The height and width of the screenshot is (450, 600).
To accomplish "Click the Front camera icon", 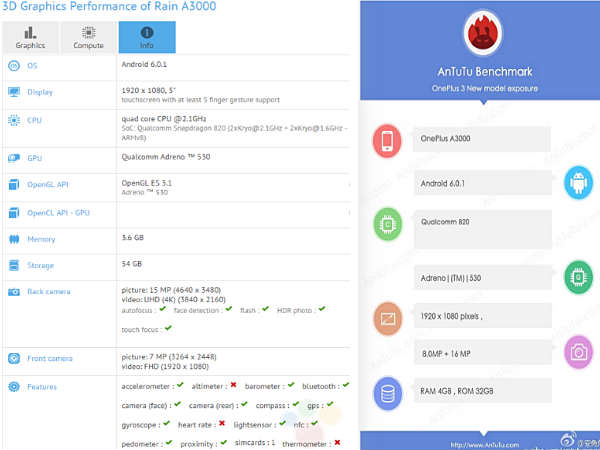I will [x=14, y=359].
